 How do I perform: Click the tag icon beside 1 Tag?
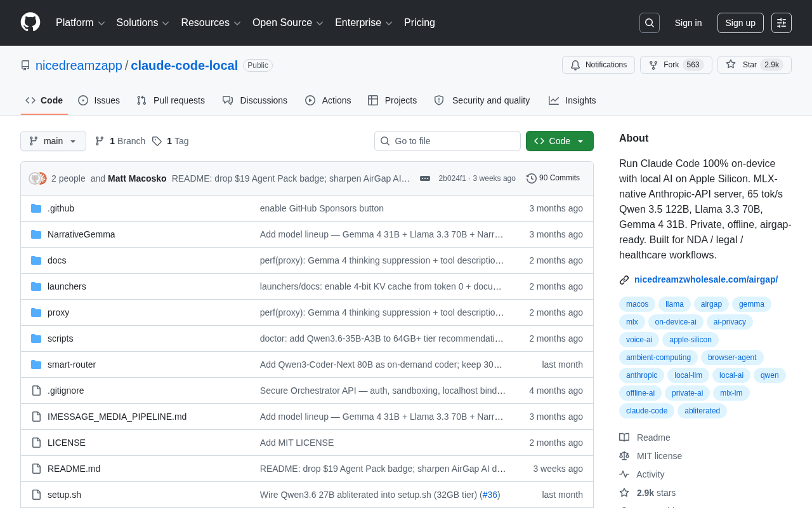point(157,141)
